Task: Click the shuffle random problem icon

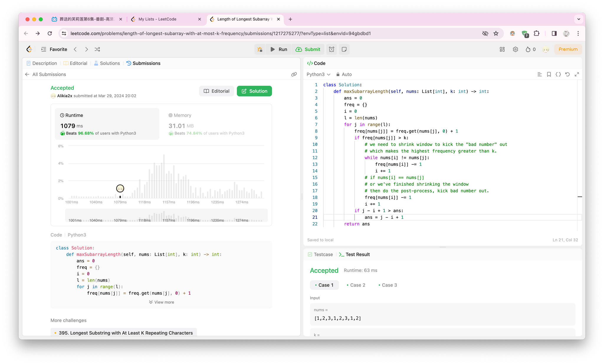Action: click(x=97, y=49)
